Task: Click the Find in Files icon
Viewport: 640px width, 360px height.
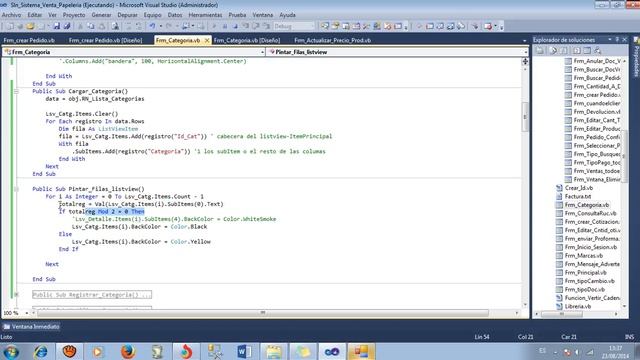Action: 116,26
